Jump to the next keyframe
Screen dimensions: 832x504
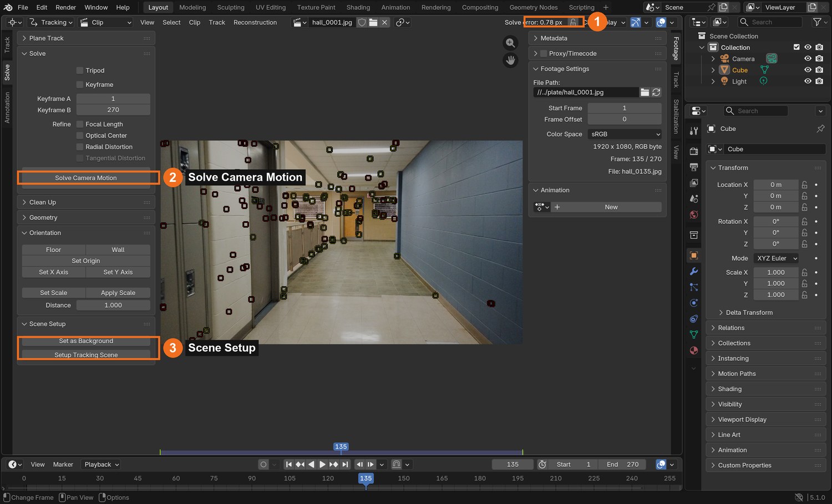(333, 465)
